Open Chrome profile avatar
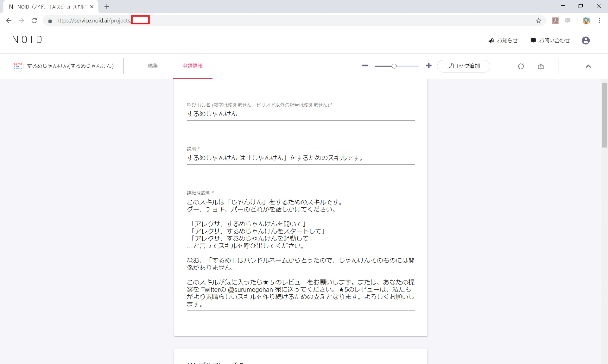The image size is (608, 364). (586, 21)
